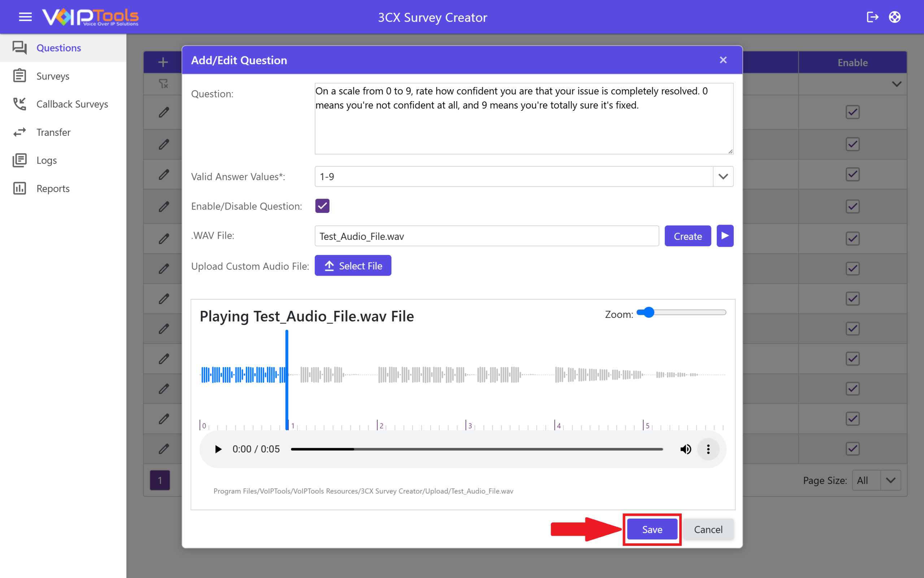Screen dimensions: 924x578
Task: Click the Reports chart icon
Action: point(19,189)
